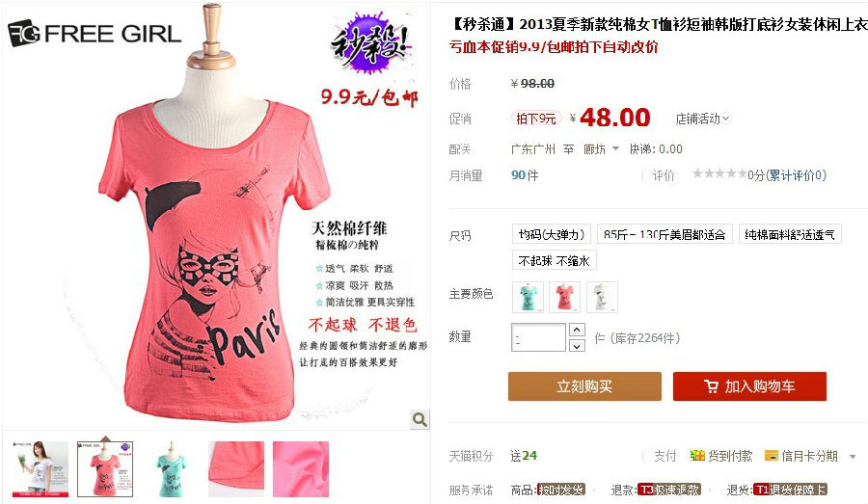The width and height of the screenshot is (868, 504).
Task: Increase quantity with the up arrow
Action: (577, 330)
